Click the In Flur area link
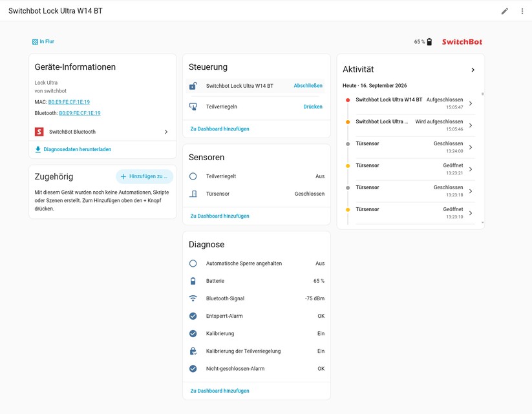 47,41
